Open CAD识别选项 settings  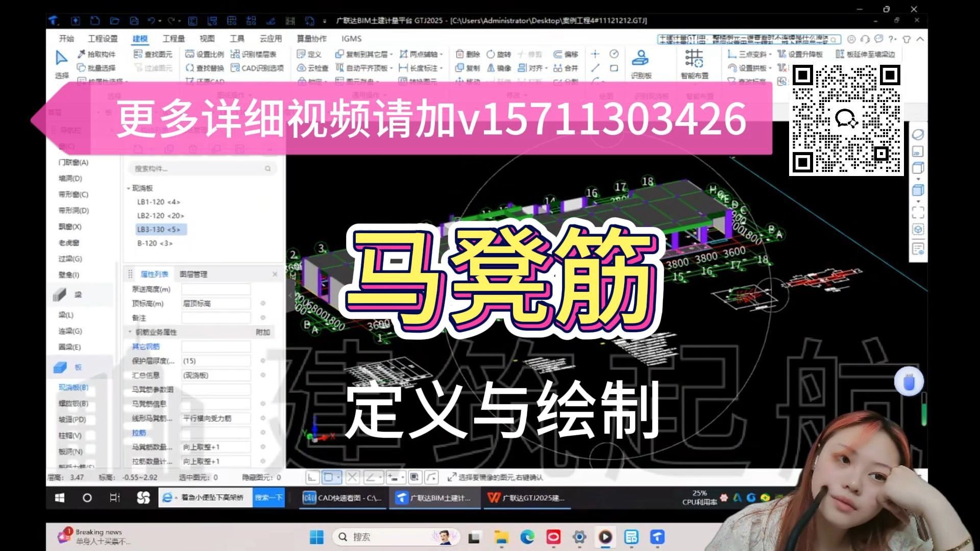[257, 68]
